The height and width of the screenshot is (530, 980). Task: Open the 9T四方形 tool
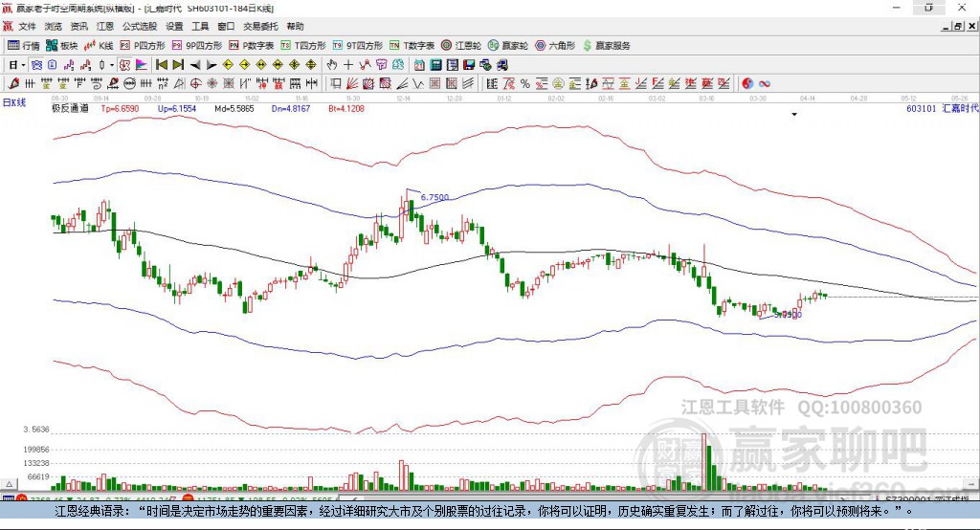coord(358,46)
